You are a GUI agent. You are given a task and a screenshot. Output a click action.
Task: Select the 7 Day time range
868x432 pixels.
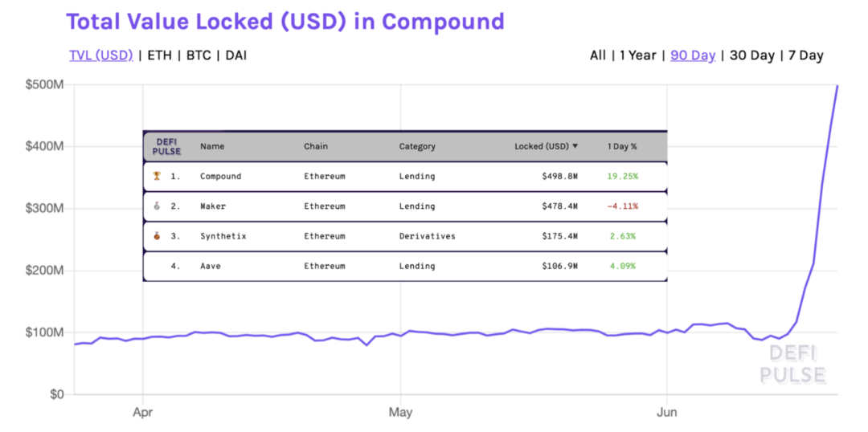[806, 55]
